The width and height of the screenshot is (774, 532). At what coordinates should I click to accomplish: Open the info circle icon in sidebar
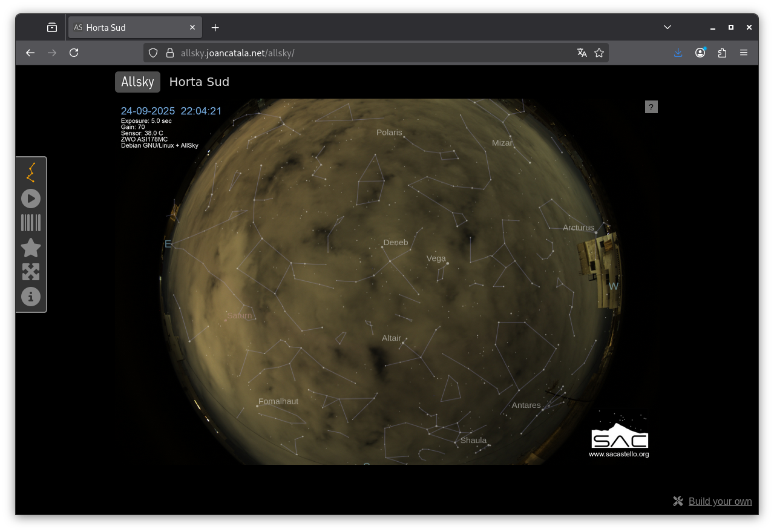click(31, 297)
